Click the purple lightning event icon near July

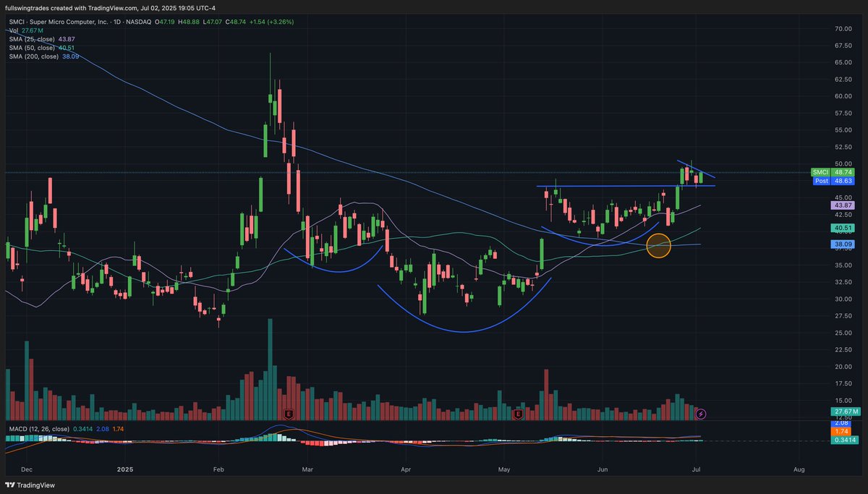[x=701, y=414]
